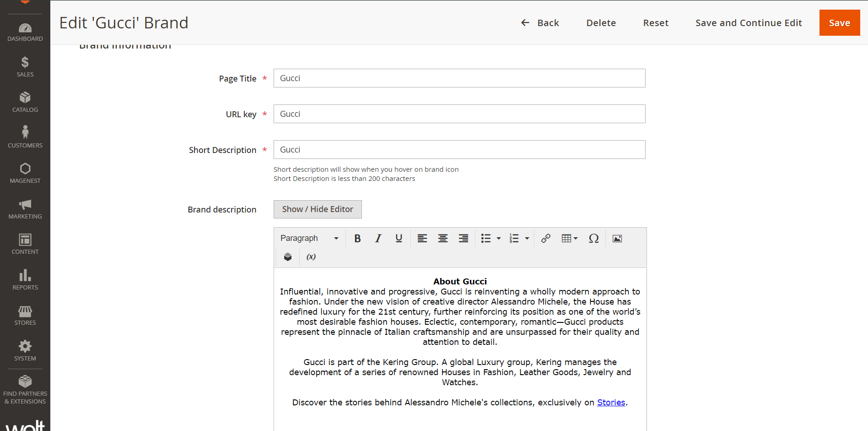Screen dimensions: 868x431
Task: Toggle bold formatting in editor
Action: coord(358,238)
